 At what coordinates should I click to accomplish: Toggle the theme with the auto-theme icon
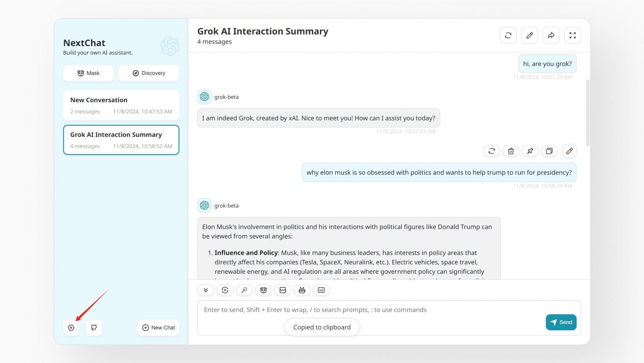225,290
